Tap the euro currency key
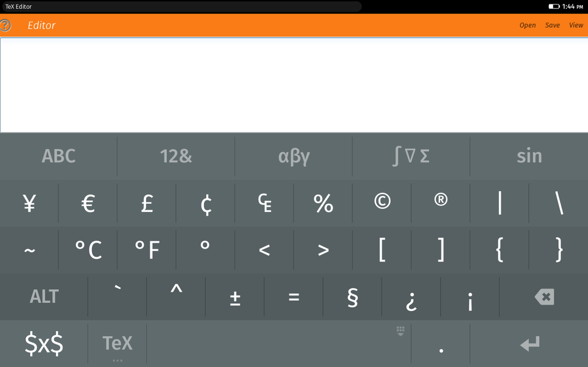The height and width of the screenshot is (367, 588). click(x=88, y=203)
